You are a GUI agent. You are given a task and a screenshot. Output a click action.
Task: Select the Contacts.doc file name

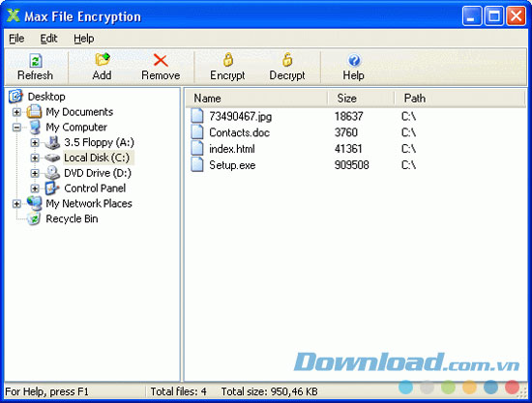(240, 132)
